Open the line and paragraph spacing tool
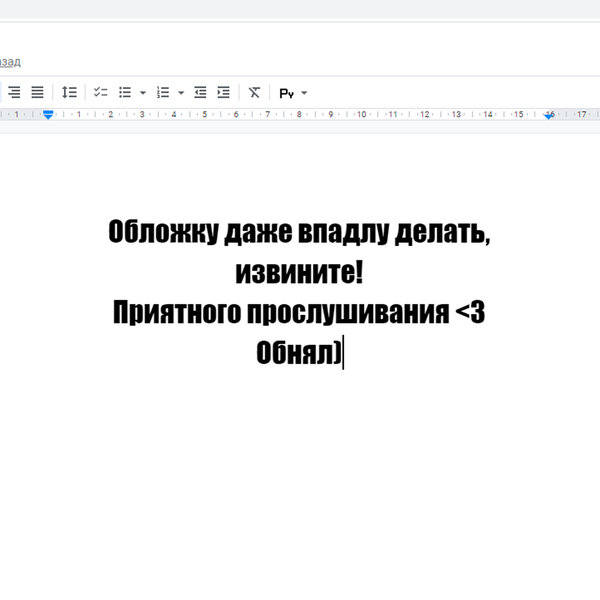600x600 pixels. click(69, 92)
